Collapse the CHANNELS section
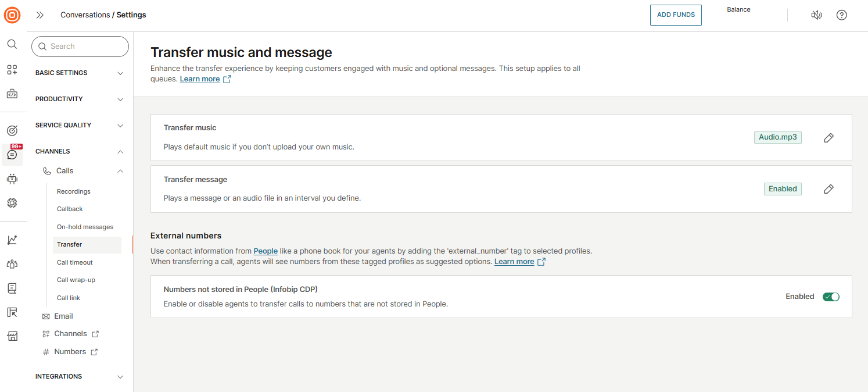The width and height of the screenshot is (868, 392). 80,152
